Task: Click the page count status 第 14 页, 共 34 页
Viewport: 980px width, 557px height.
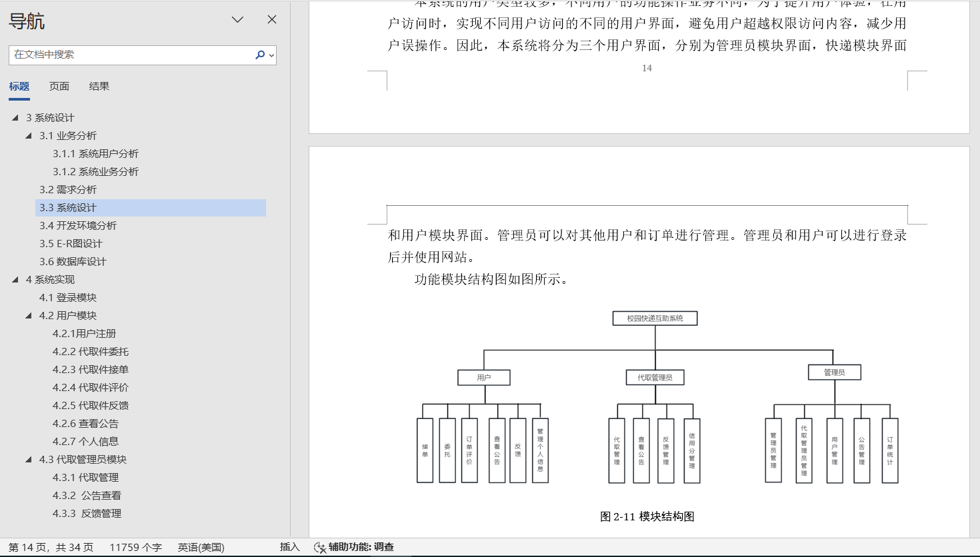Action: coord(51,547)
